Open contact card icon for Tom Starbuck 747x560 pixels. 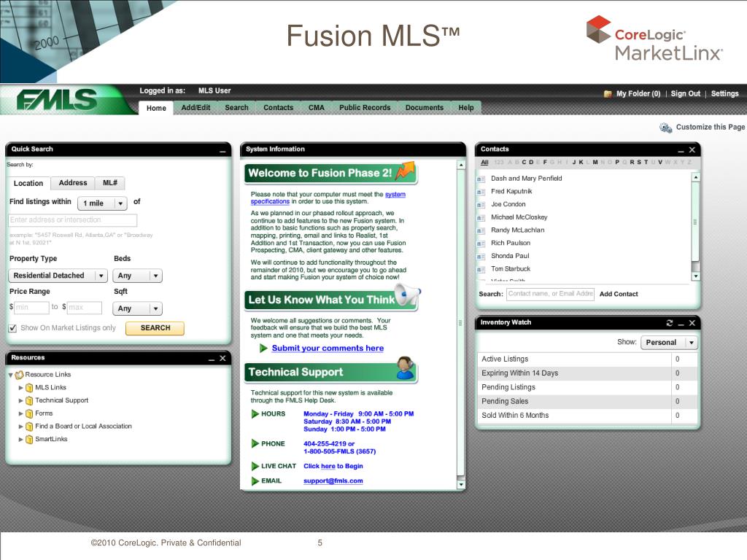point(481,270)
